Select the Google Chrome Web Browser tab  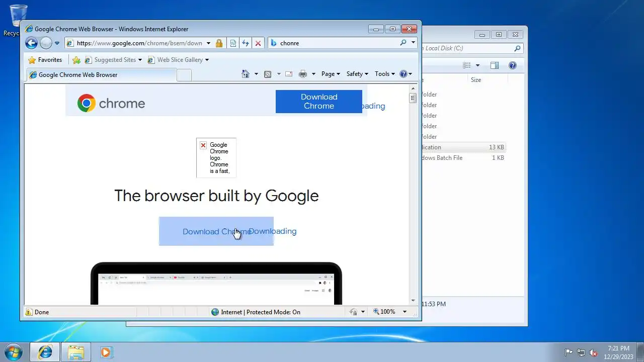pyautogui.click(x=101, y=75)
